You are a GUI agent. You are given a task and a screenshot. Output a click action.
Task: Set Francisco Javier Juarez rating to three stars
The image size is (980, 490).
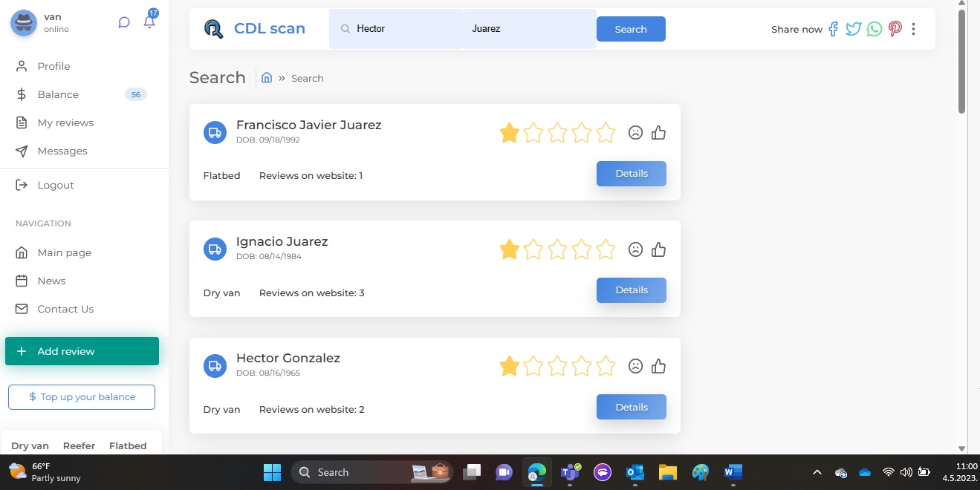pyautogui.click(x=557, y=133)
